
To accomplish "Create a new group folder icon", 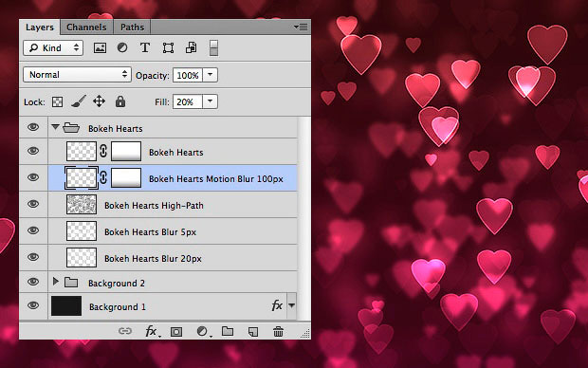I will pos(228,331).
